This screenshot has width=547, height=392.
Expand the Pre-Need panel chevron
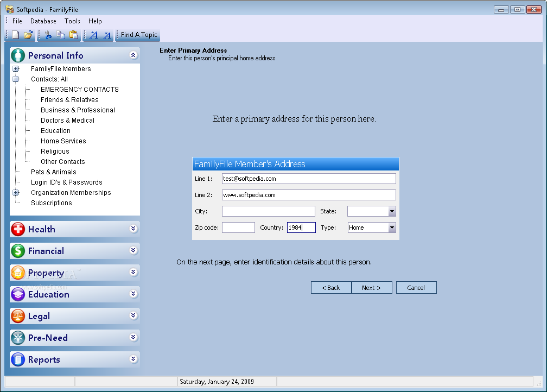point(133,337)
